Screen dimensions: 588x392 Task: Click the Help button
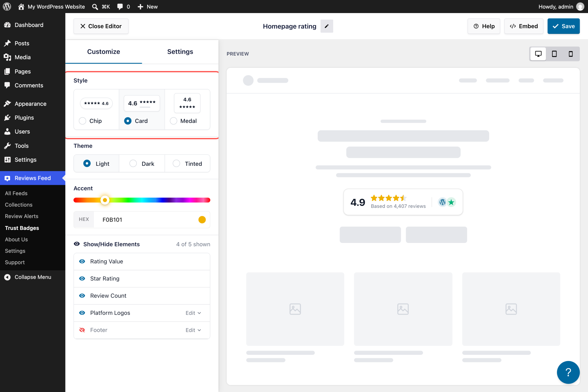[484, 26]
